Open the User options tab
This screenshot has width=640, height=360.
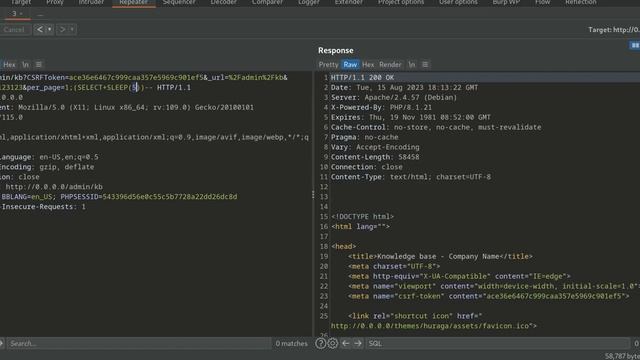(458, 2)
